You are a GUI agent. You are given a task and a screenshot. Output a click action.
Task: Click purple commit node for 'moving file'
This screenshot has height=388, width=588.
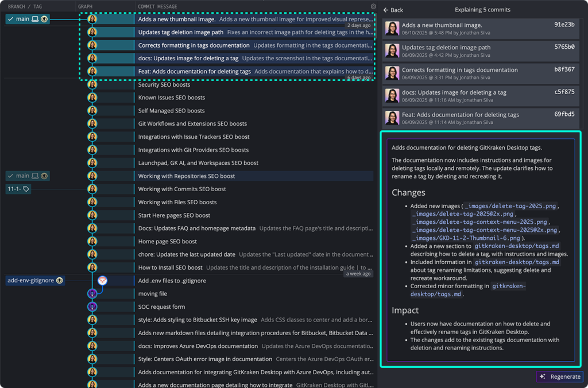[92, 293]
